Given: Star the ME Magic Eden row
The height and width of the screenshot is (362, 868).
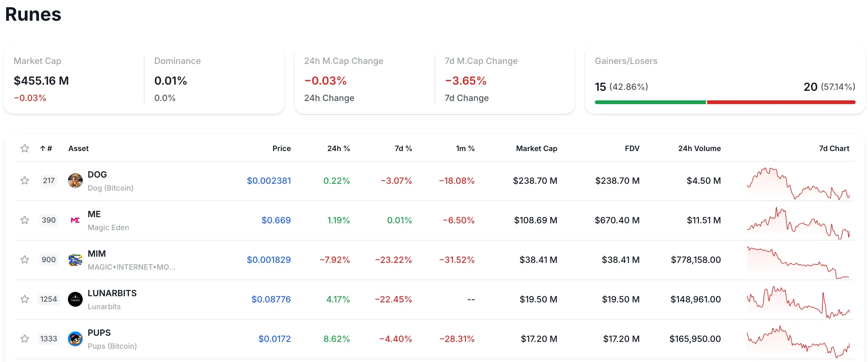Looking at the screenshot, I should point(25,220).
